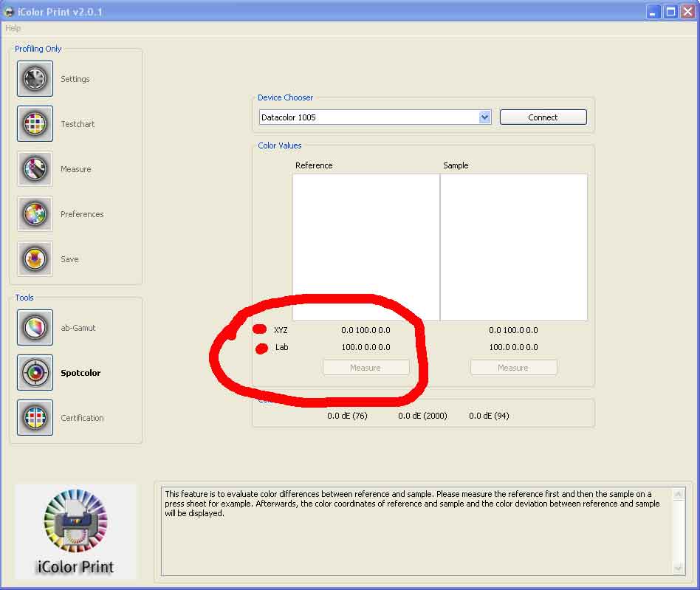Click the Settings label
This screenshot has width=700, height=590.
(x=75, y=79)
